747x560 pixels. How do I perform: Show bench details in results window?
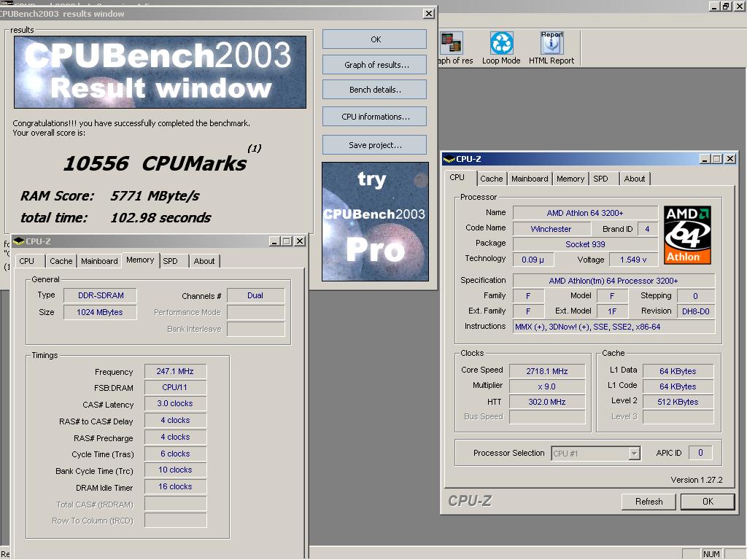pyautogui.click(x=374, y=90)
